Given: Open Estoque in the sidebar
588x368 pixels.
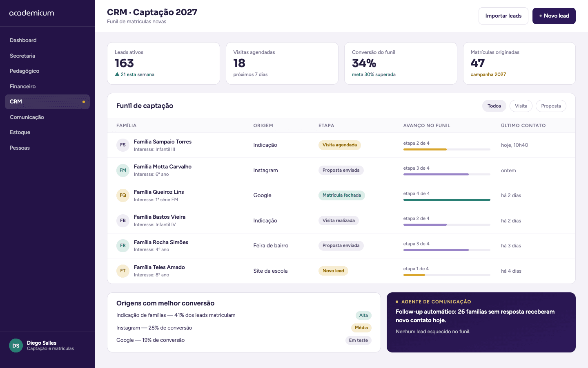Looking at the screenshot, I should click(47, 132).
